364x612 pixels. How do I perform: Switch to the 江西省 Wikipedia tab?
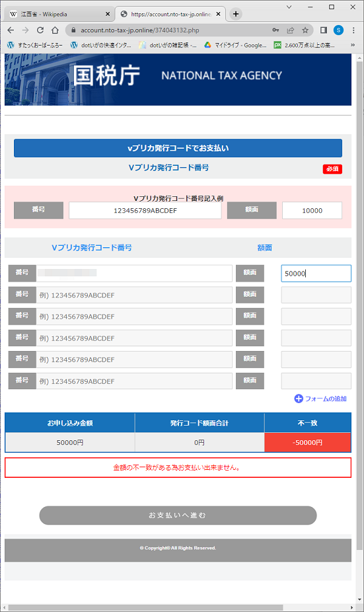pyautogui.click(x=59, y=14)
